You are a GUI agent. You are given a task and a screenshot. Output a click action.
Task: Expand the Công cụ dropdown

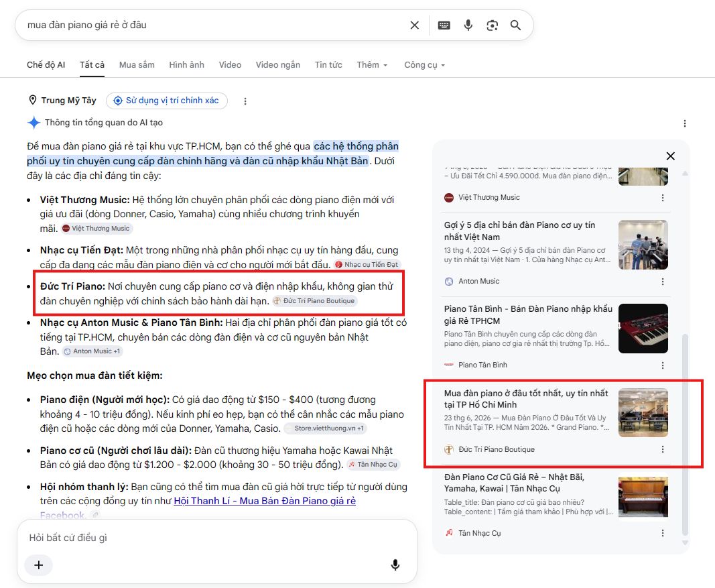point(425,65)
